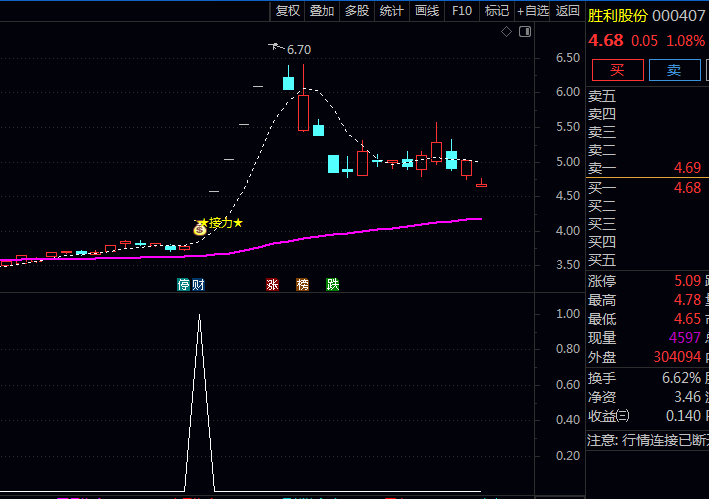
Task: Open the 复权 adjustment menu
Action: (288, 11)
